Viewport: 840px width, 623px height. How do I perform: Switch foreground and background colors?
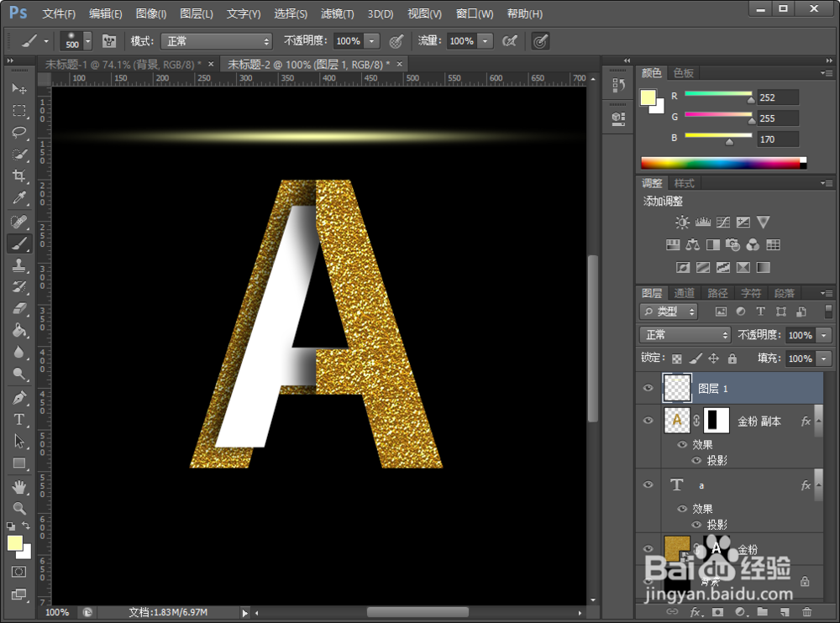pos(26,526)
